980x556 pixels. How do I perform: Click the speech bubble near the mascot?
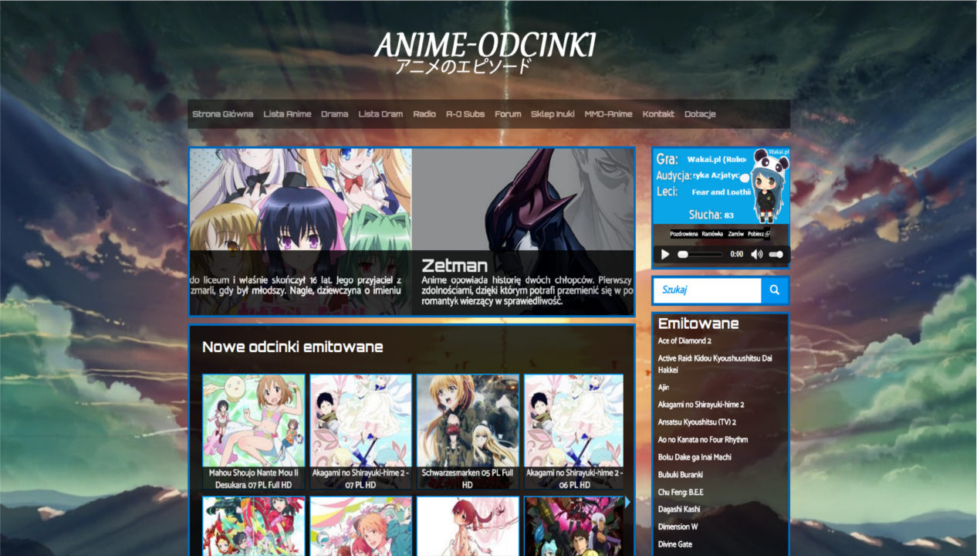[x=745, y=178]
